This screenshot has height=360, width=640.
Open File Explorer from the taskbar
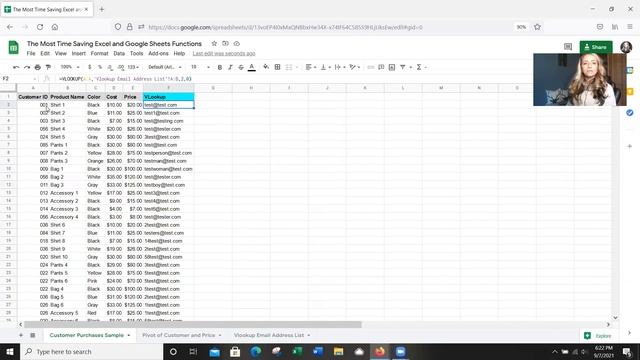click(x=338, y=351)
